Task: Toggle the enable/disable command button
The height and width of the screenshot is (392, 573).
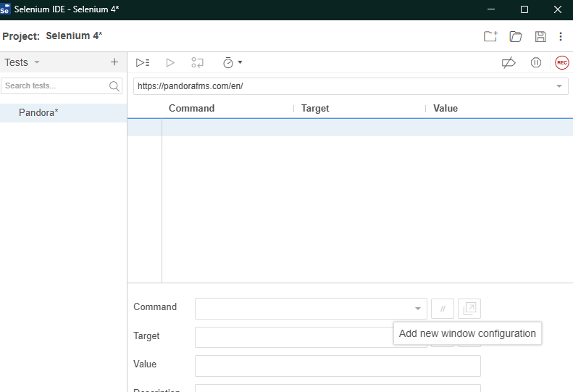Action: click(443, 309)
